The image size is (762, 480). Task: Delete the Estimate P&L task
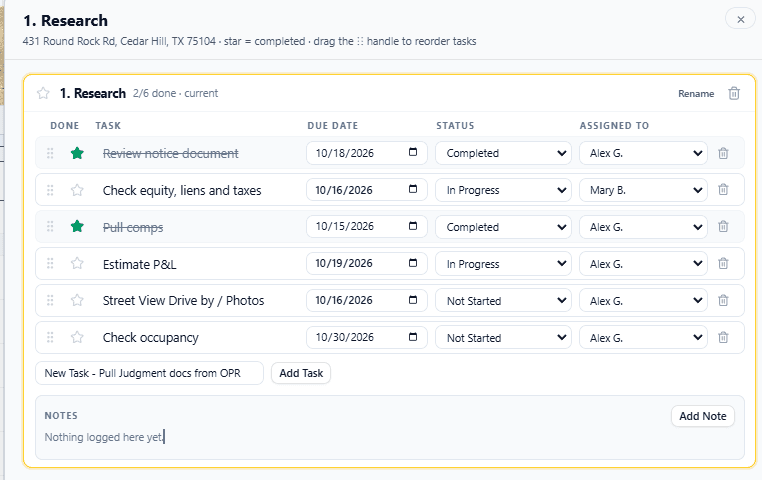click(x=723, y=263)
